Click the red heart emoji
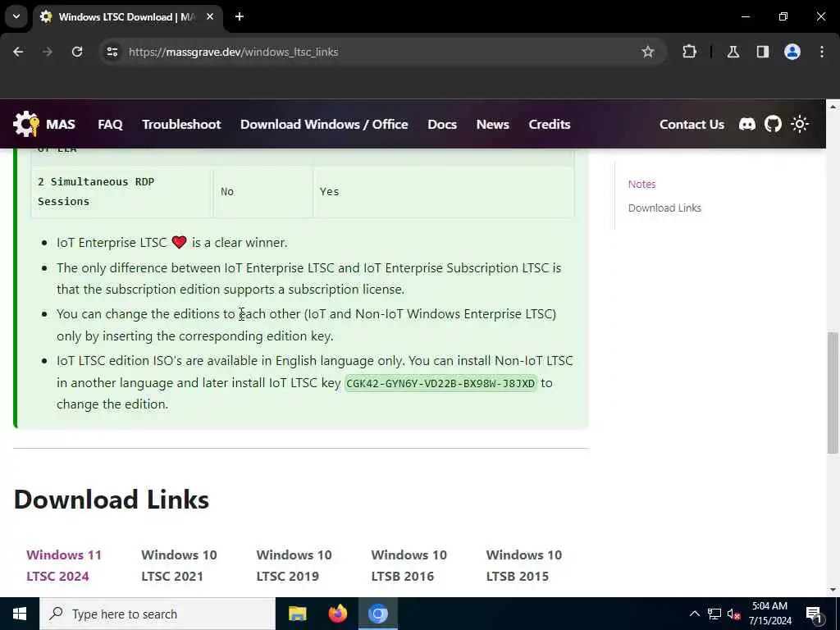Screen dimensions: 840x630 (179, 242)
